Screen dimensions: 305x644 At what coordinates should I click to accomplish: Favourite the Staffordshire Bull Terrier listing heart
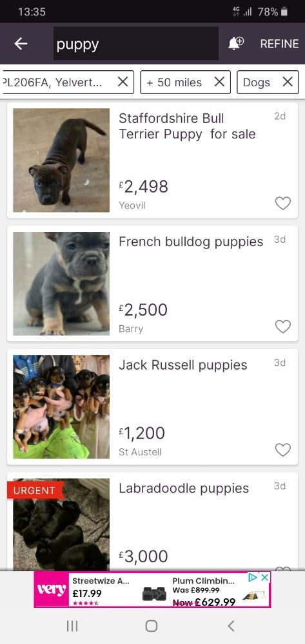(x=283, y=203)
